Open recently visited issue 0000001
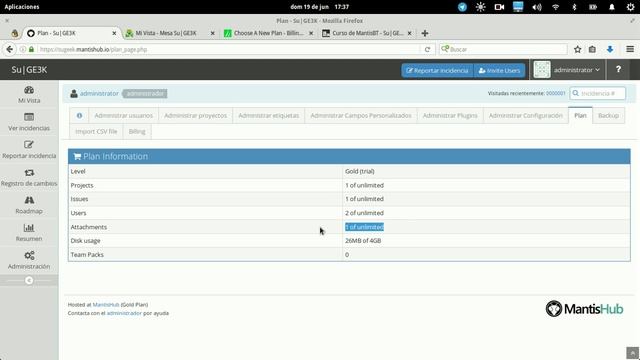The image size is (640, 360). click(556, 93)
